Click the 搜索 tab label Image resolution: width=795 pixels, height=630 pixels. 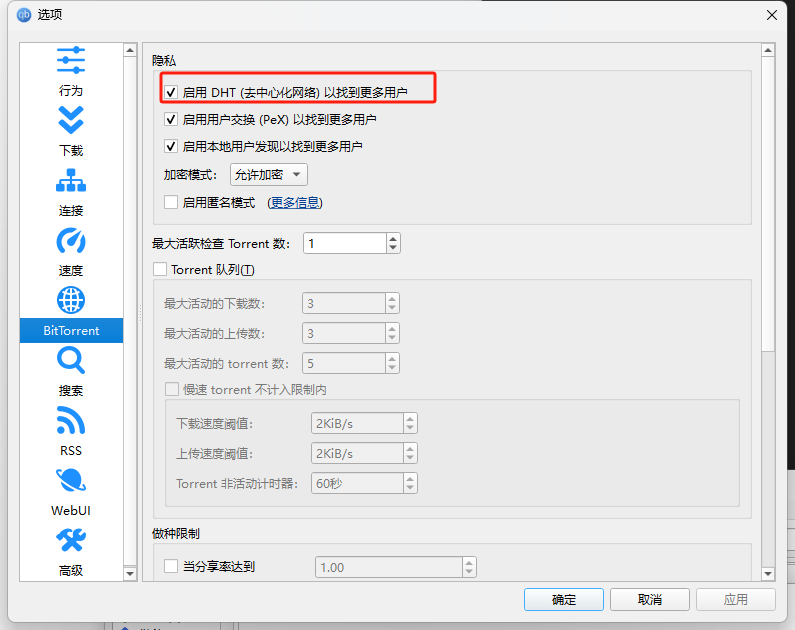coord(70,390)
